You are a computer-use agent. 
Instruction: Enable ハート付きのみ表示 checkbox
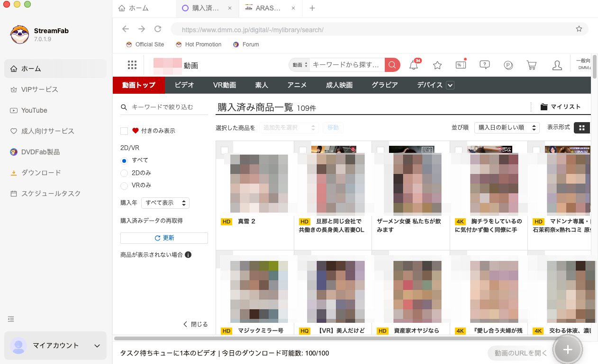tap(124, 131)
